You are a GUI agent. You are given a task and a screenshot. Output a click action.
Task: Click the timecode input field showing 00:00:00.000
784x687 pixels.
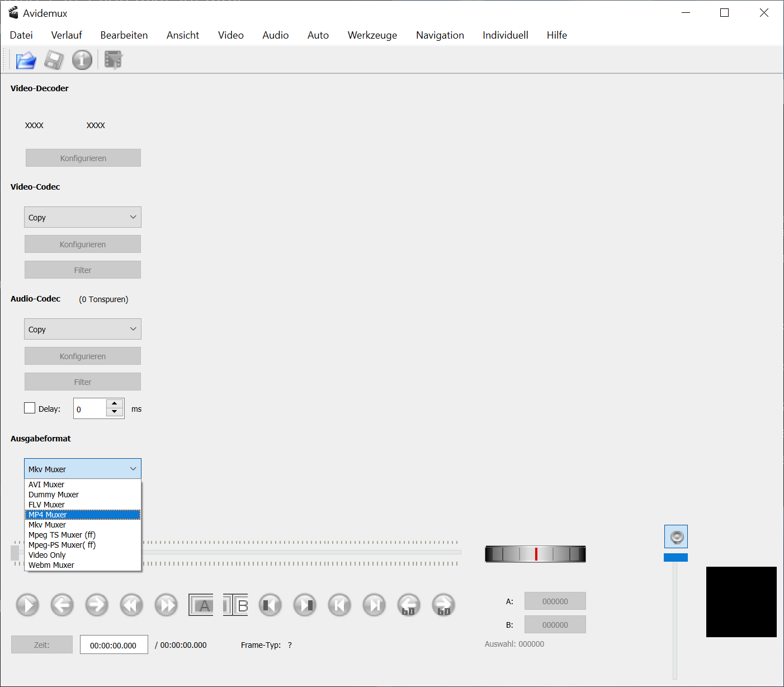coord(114,644)
